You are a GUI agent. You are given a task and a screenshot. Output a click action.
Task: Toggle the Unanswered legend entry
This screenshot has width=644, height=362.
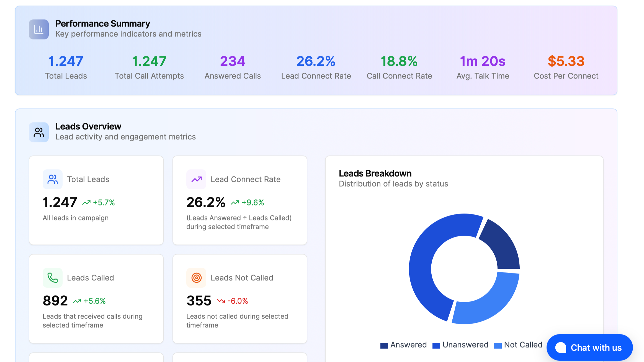pos(461,345)
